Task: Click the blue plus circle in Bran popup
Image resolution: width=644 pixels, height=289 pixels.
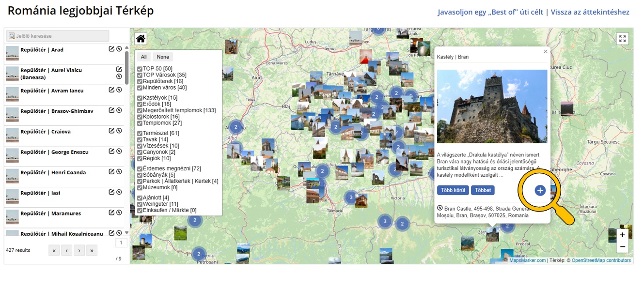Action: click(x=540, y=190)
